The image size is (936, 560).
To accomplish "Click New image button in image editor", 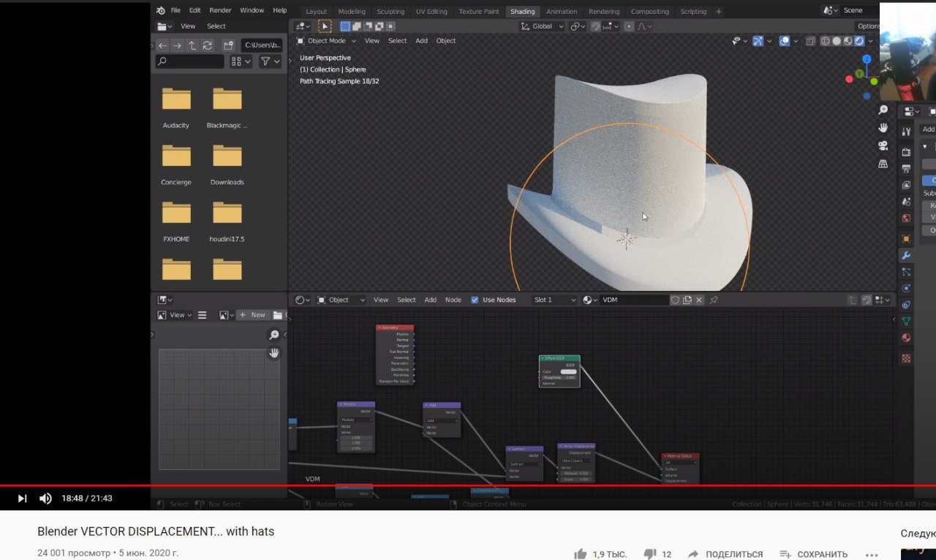I will [x=253, y=315].
